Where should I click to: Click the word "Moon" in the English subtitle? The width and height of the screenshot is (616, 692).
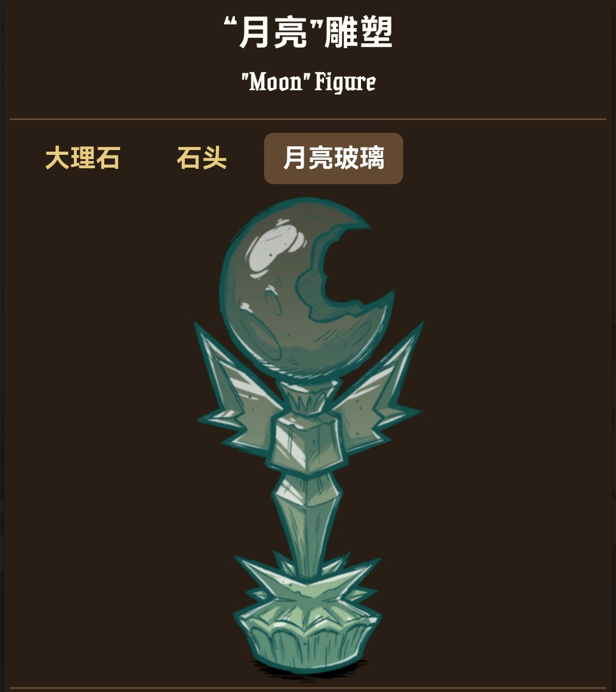pos(274,82)
